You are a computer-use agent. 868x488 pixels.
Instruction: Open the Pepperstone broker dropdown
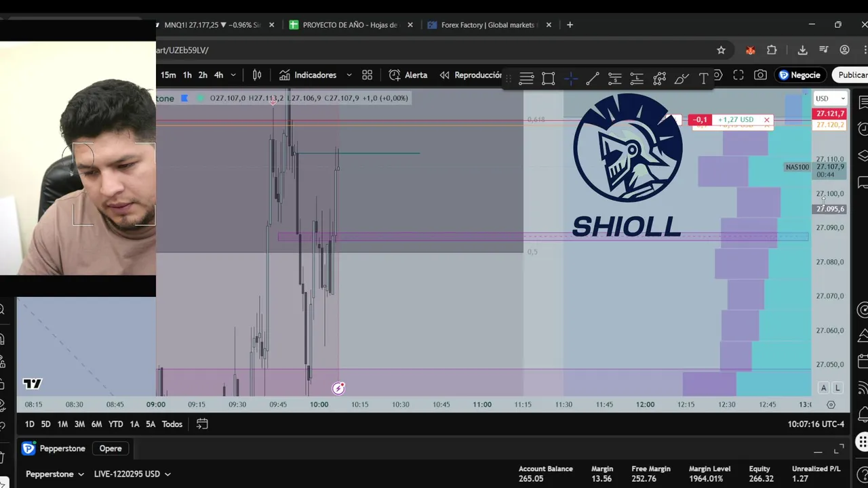(55, 474)
